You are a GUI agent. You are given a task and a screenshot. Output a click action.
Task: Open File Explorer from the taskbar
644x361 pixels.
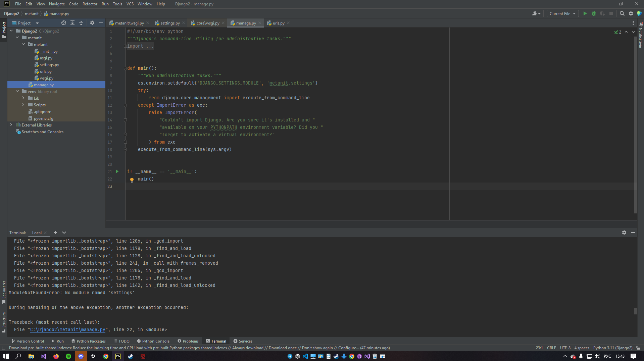coord(31,356)
